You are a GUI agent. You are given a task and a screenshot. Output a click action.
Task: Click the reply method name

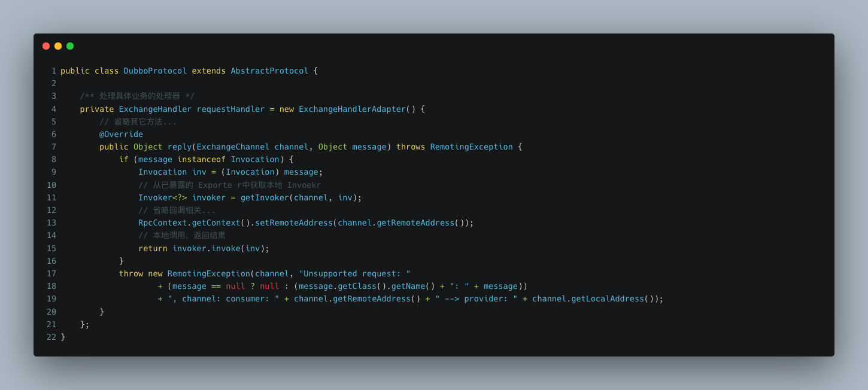[180, 147]
